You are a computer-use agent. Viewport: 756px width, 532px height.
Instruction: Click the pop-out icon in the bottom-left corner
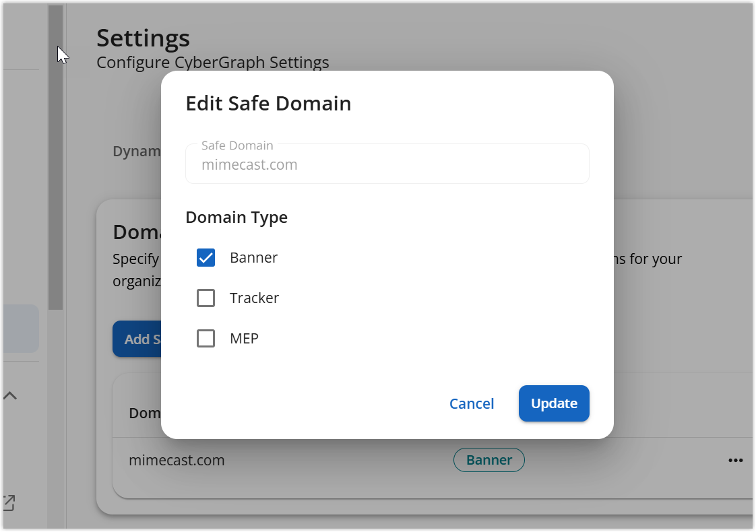(9, 502)
